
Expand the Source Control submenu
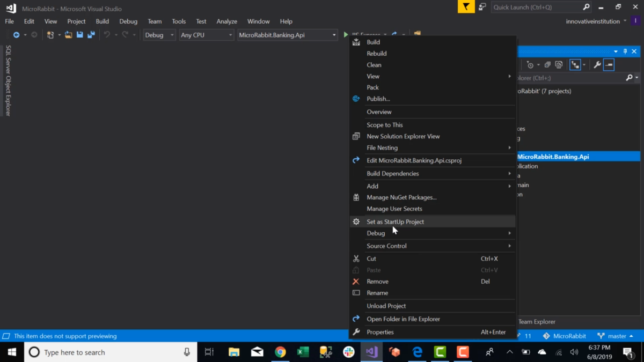point(433,246)
